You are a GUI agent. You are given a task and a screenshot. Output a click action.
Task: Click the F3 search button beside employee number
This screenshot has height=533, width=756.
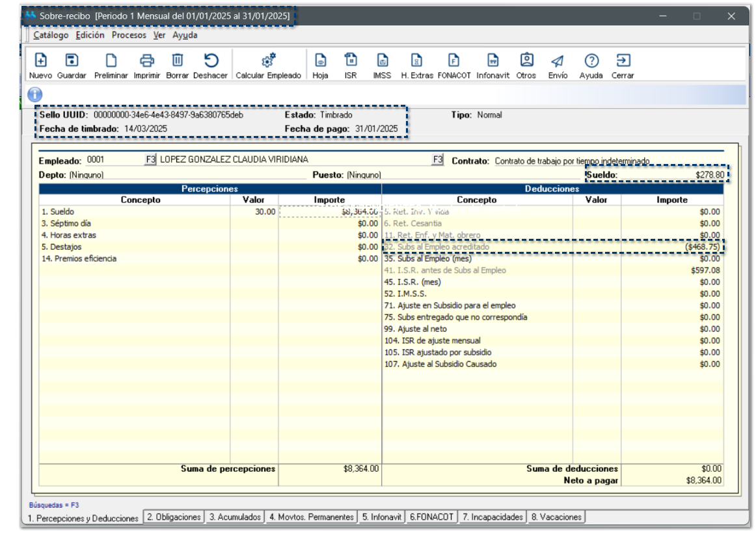click(150, 159)
